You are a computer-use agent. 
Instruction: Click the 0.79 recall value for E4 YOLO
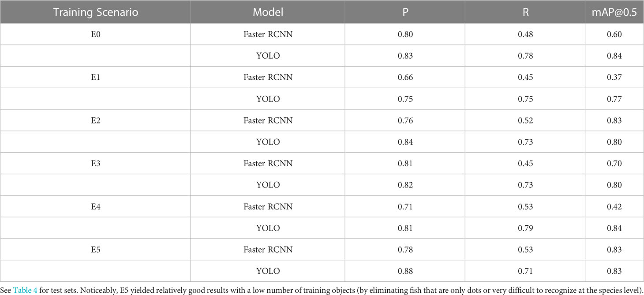(525, 228)
